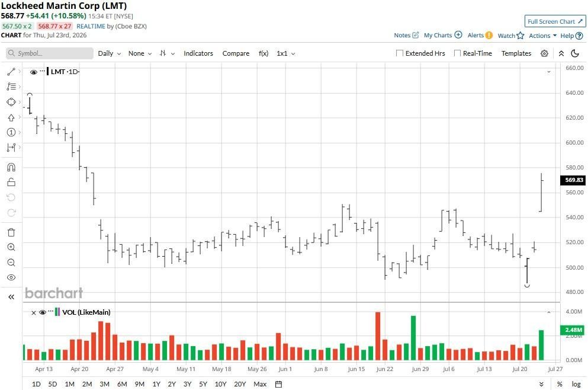The image size is (588, 390).
Task: Toggle percent scale button
Action: (560, 384)
